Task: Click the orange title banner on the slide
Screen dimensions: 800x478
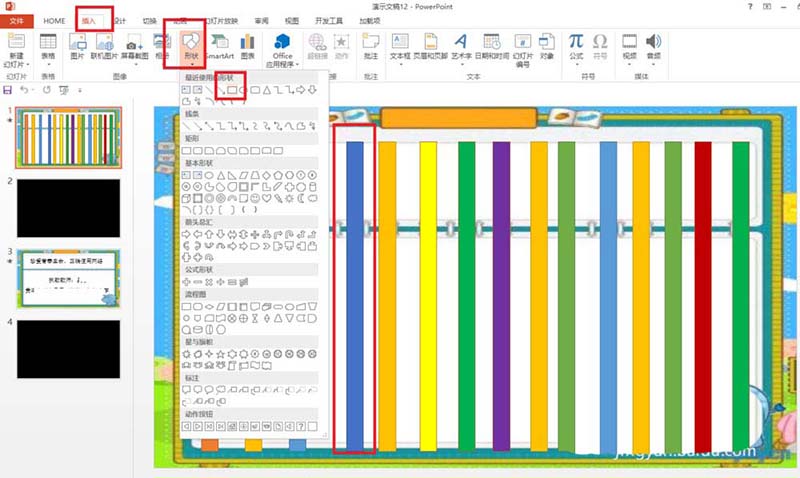Action: 459,117
